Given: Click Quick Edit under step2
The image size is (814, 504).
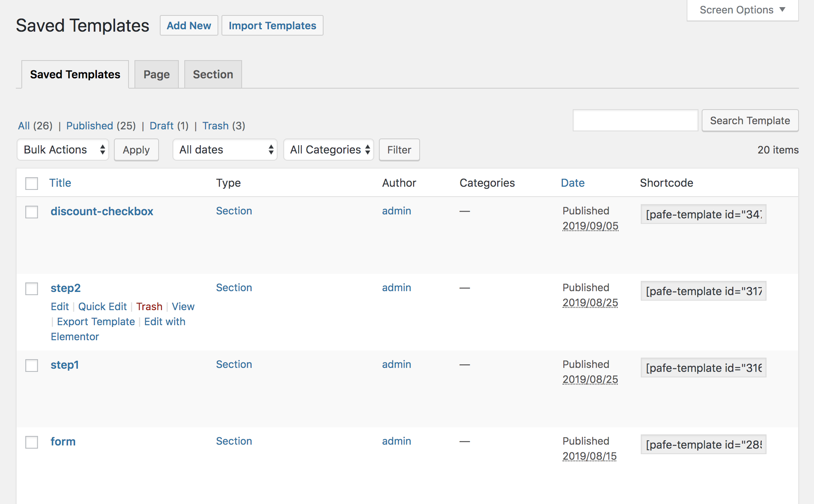Looking at the screenshot, I should [x=102, y=307].
